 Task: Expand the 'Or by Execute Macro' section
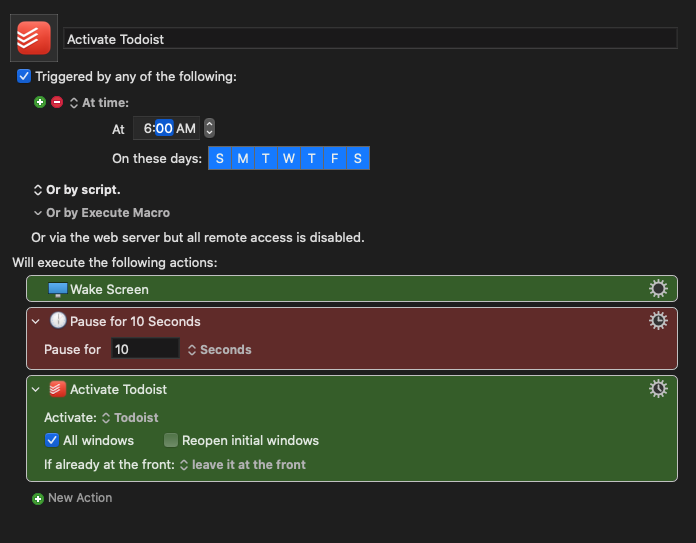tap(38, 213)
